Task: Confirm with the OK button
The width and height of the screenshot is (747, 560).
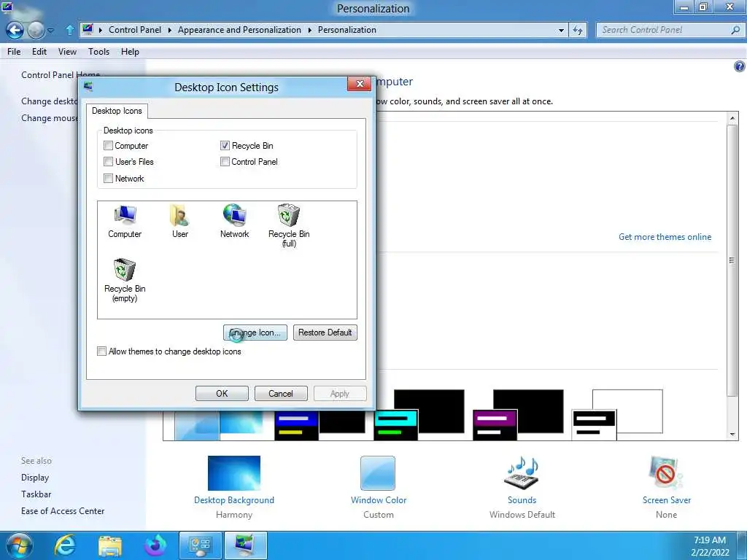Action: click(x=222, y=393)
